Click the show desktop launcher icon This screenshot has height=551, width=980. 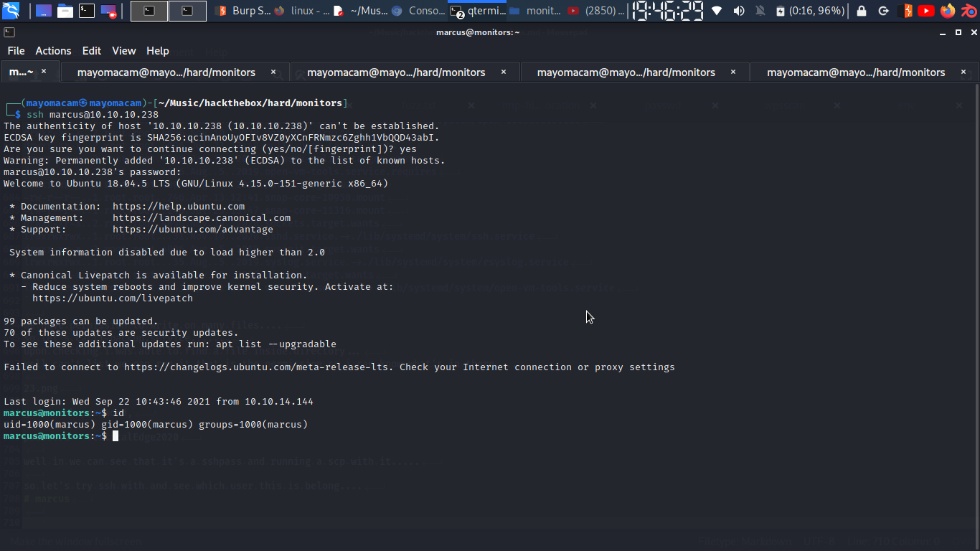pos(43,11)
